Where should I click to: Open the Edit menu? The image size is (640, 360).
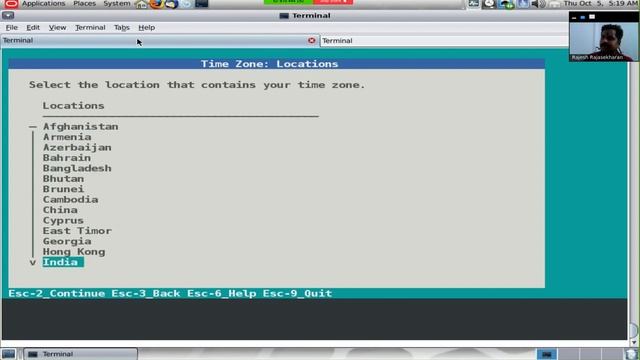[33, 27]
